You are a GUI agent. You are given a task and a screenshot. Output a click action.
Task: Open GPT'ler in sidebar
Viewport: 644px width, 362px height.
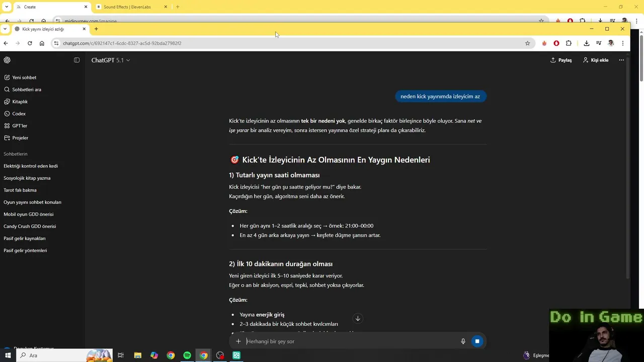click(42, 126)
